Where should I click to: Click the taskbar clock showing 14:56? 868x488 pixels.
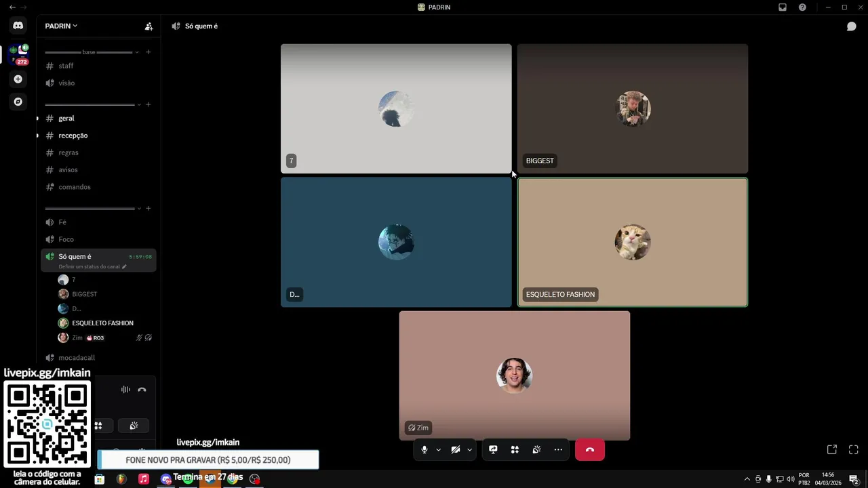(x=828, y=479)
